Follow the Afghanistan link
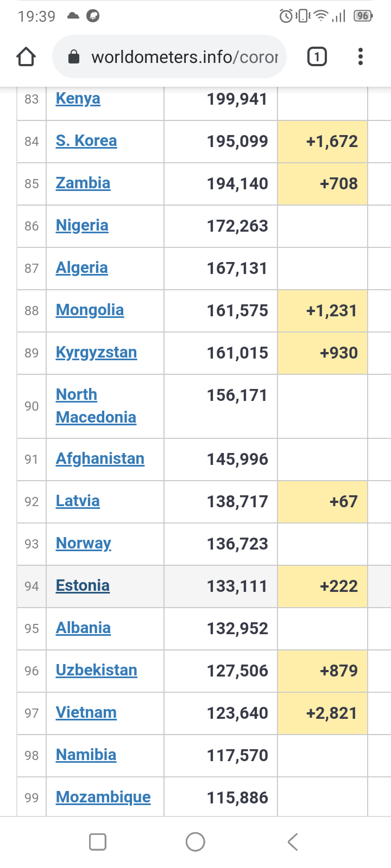This screenshot has height=868, width=391. pos(100,459)
